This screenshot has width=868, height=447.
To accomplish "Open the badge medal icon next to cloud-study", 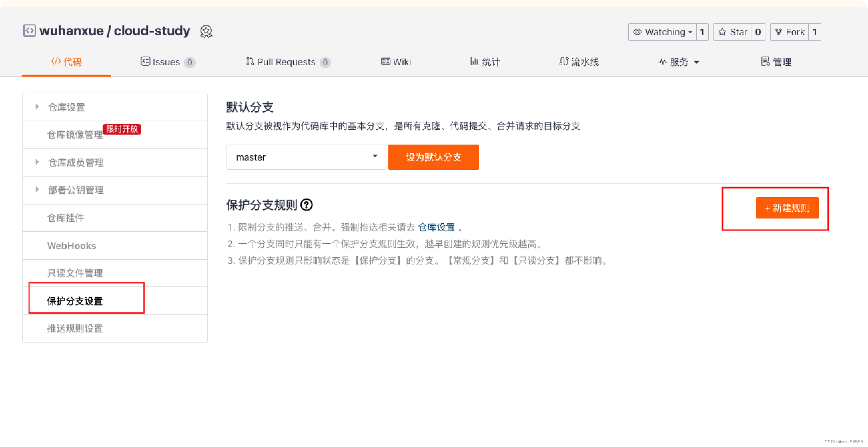I will (206, 31).
